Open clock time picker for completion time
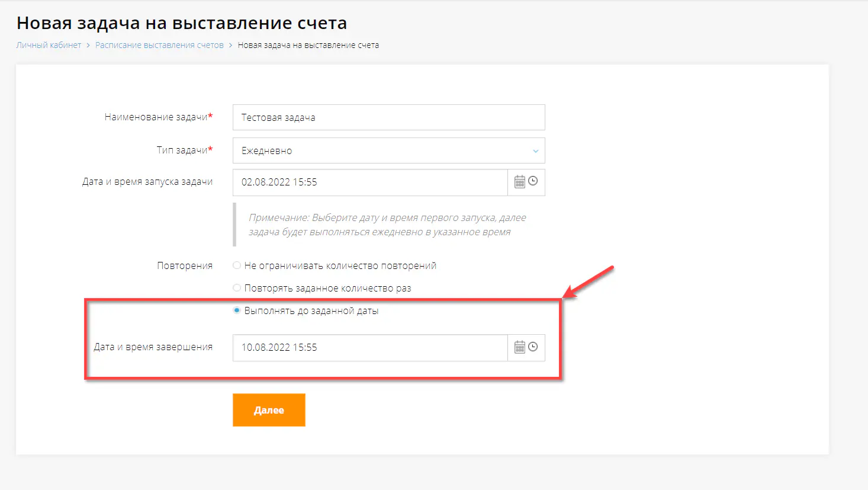868x490 pixels. (533, 347)
